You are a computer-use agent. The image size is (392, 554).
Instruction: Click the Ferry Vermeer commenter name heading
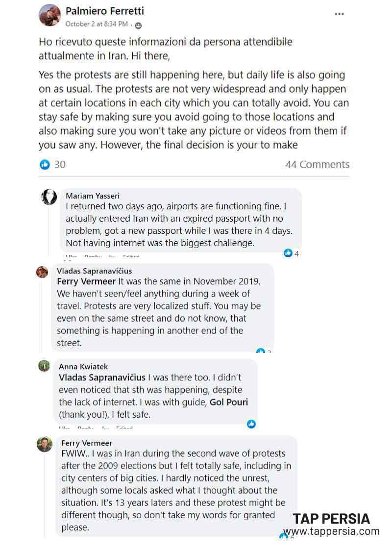point(87,443)
